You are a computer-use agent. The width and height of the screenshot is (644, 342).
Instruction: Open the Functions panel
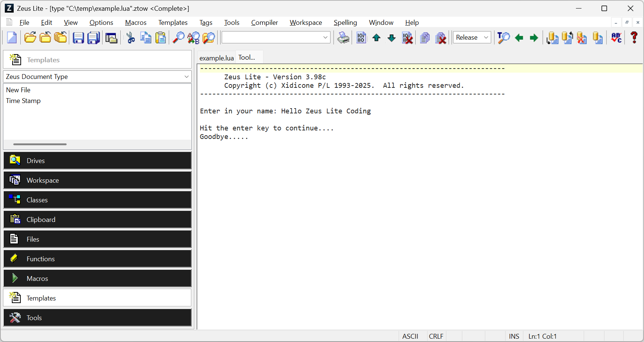(97, 259)
